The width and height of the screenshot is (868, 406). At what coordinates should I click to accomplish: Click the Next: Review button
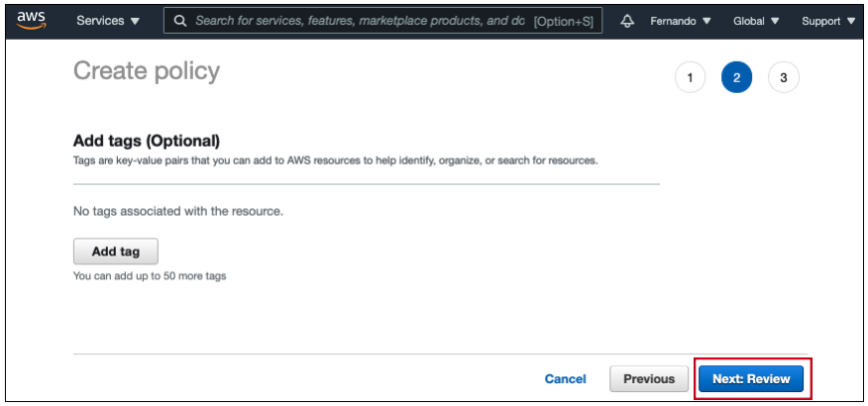pyautogui.click(x=751, y=379)
